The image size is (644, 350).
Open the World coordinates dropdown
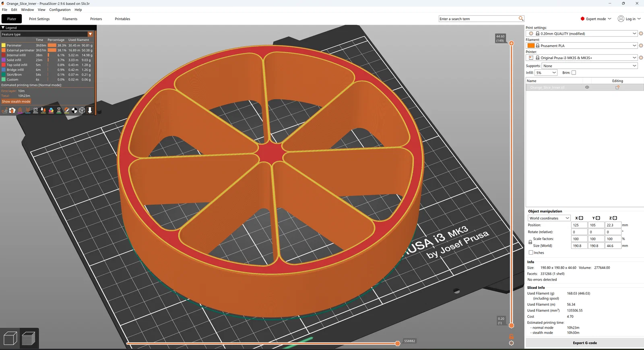pos(549,218)
